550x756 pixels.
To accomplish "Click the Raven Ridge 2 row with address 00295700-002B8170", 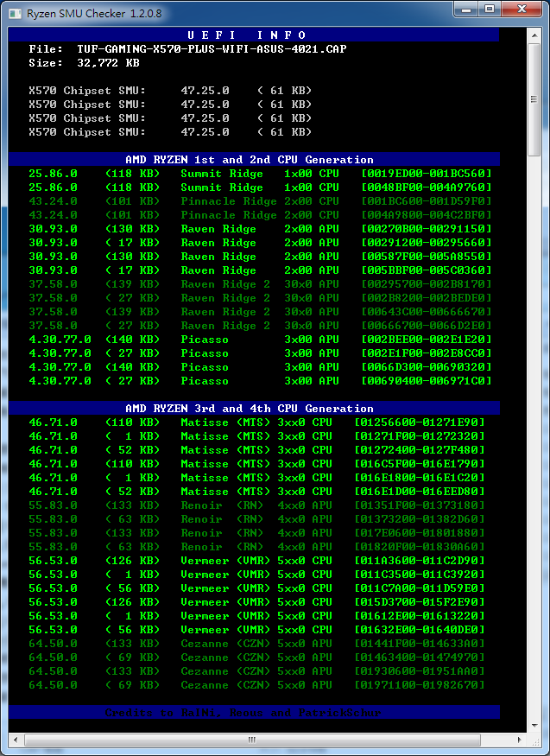I will click(260, 284).
